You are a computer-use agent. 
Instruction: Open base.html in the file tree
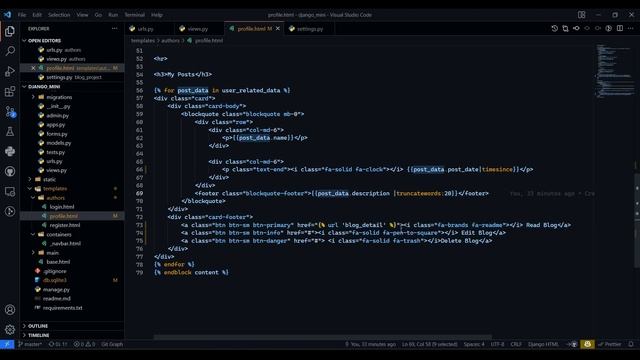pyautogui.click(x=58, y=262)
